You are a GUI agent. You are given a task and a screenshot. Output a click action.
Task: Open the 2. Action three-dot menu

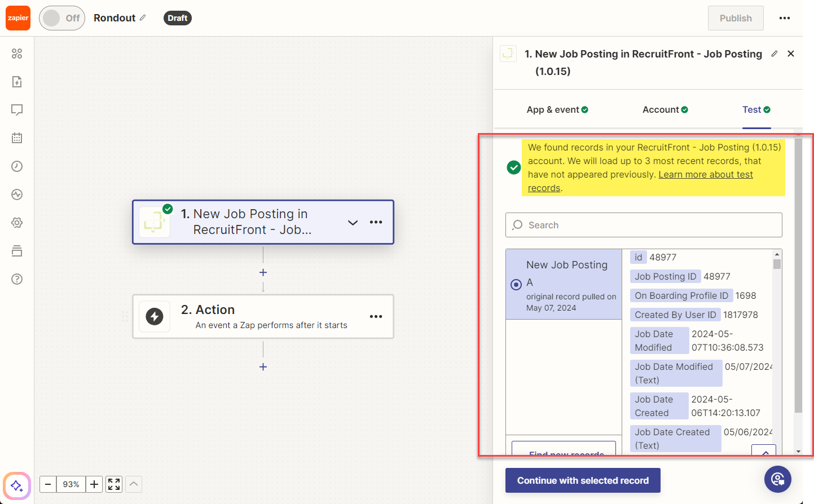click(376, 317)
